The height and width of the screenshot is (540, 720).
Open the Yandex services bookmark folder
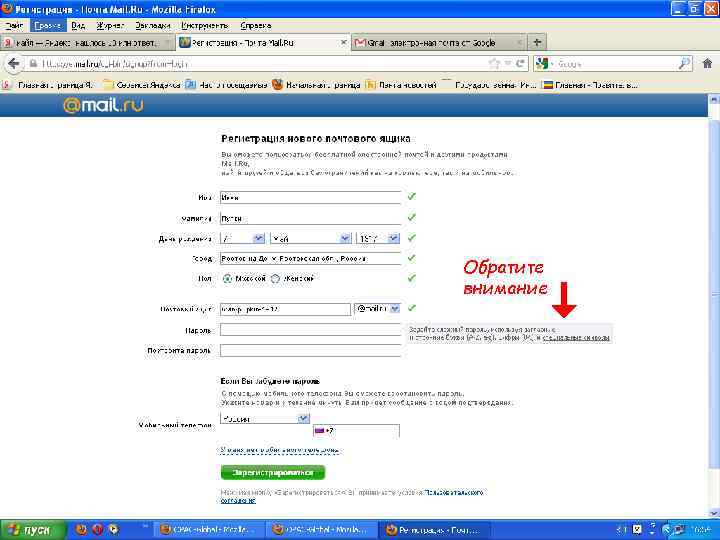point(142,85)
